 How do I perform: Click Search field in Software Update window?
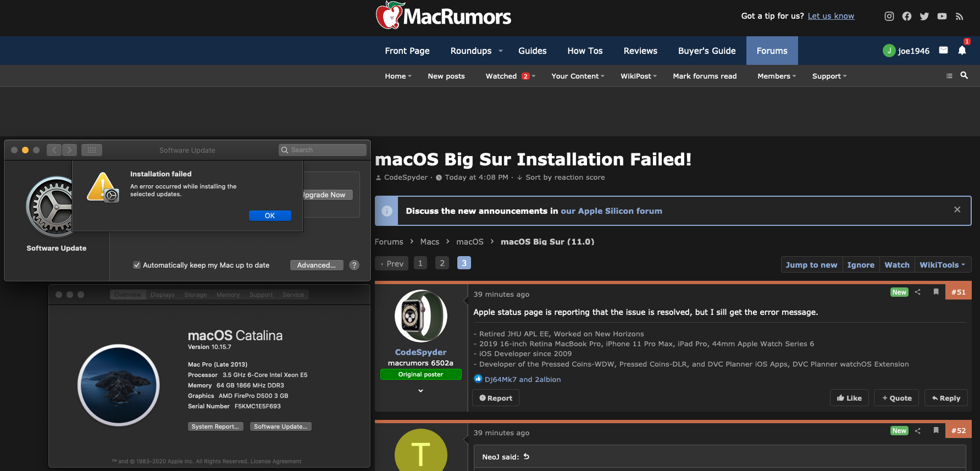coord(323,150)
